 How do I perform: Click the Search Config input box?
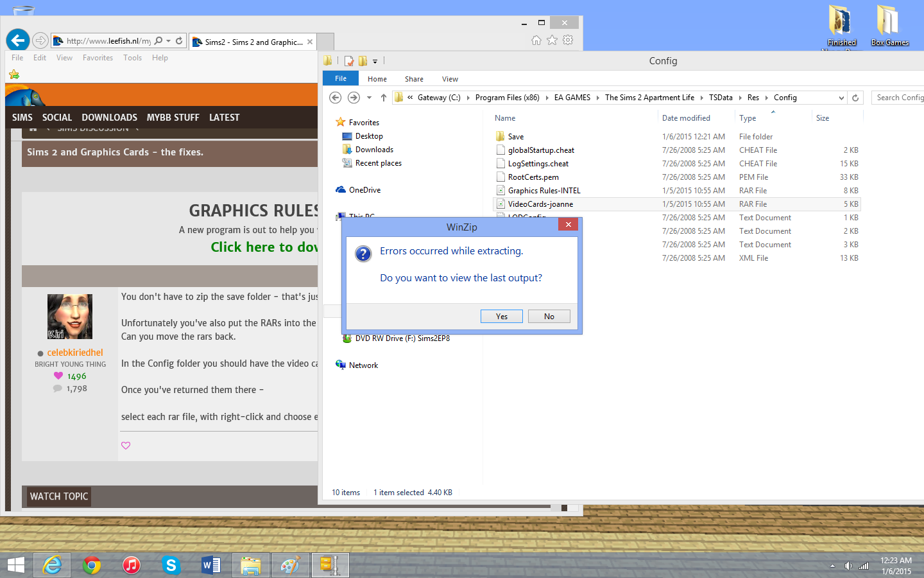point(900,98)
